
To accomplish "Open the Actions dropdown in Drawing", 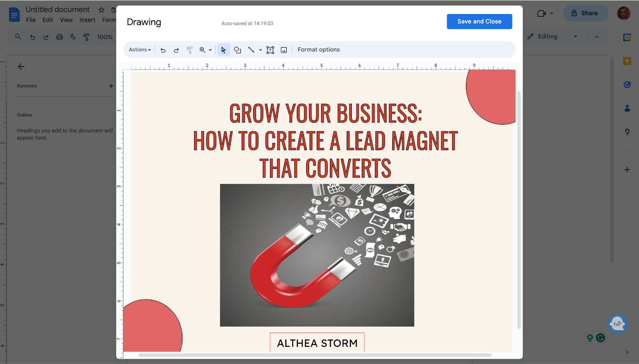I will click(x=140, y=50).
